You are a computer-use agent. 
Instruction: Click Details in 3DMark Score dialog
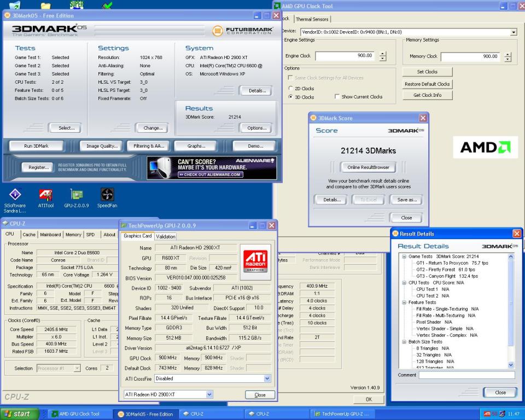pyautogui.click(x=332, y=200)
